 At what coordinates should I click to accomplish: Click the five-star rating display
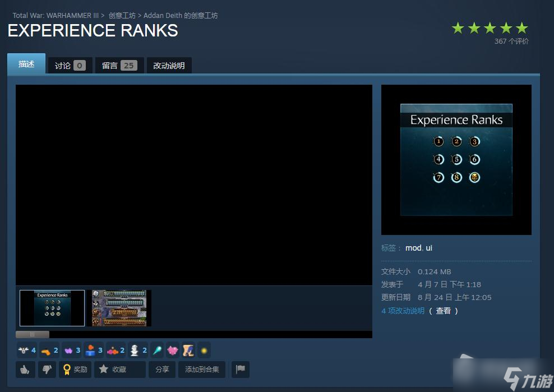[x=490, y=28]
